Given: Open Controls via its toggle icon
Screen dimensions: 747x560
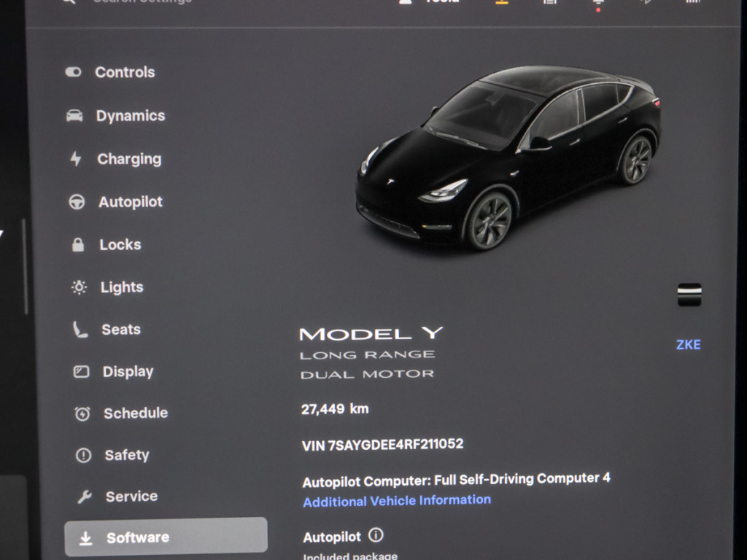Looking at the screenshot, I should (73, 72).
